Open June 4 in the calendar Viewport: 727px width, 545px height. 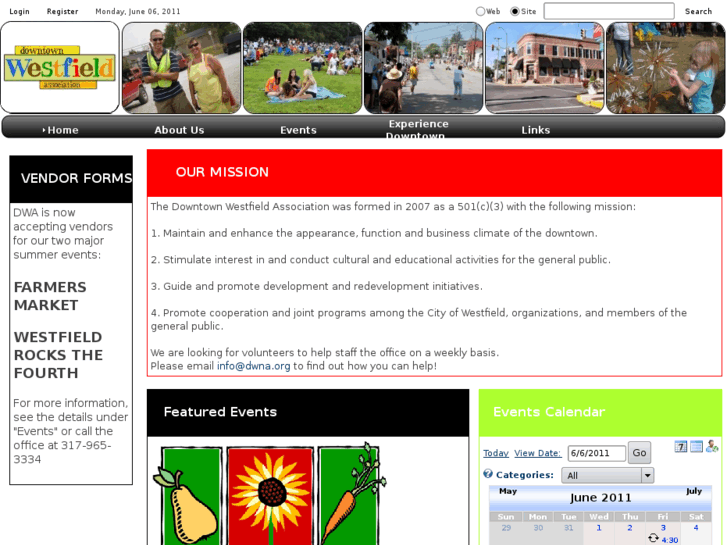click(x=695, y=528)
